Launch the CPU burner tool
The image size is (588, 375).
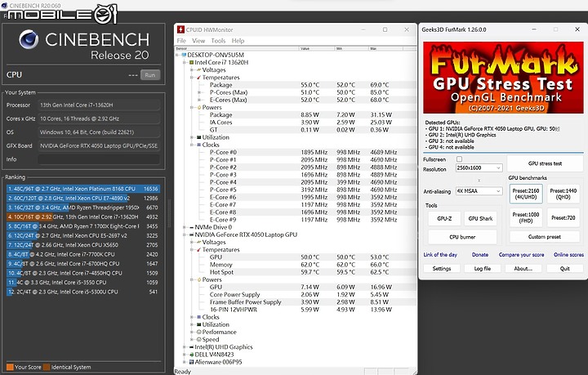tap(462, 237)
